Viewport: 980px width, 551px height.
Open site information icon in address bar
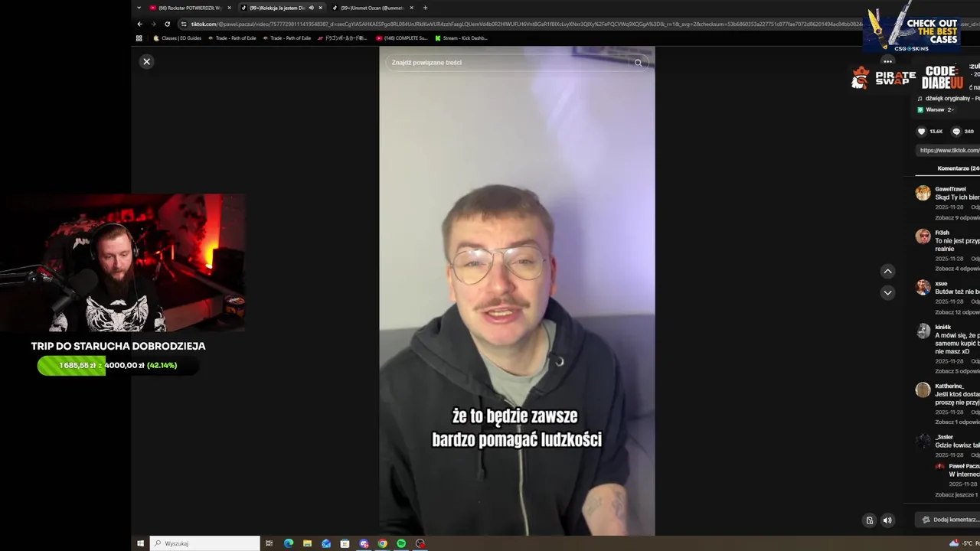click(x=184, y=24)
